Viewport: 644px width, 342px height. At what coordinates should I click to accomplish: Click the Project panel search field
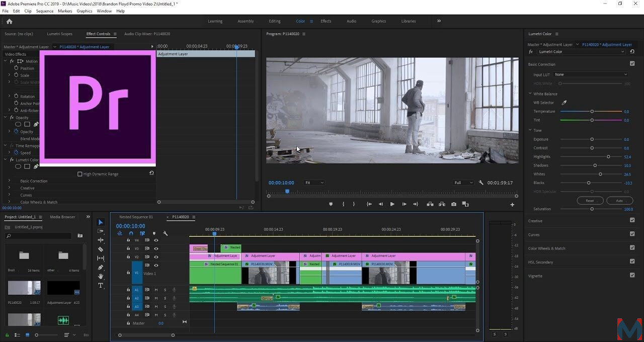pos(38,235)
